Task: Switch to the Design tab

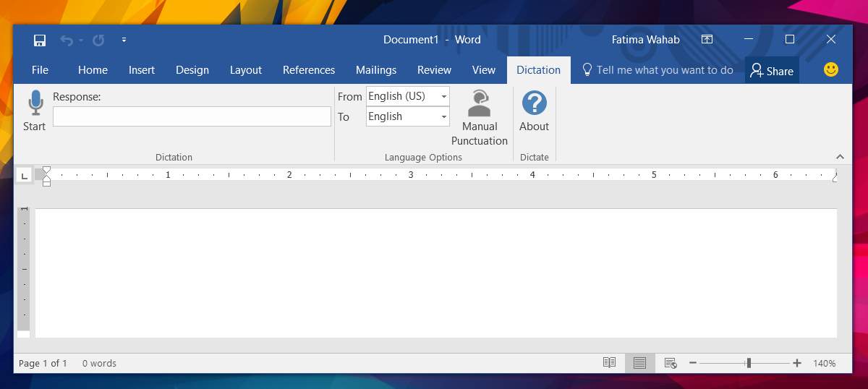Action: click(192, 70)
